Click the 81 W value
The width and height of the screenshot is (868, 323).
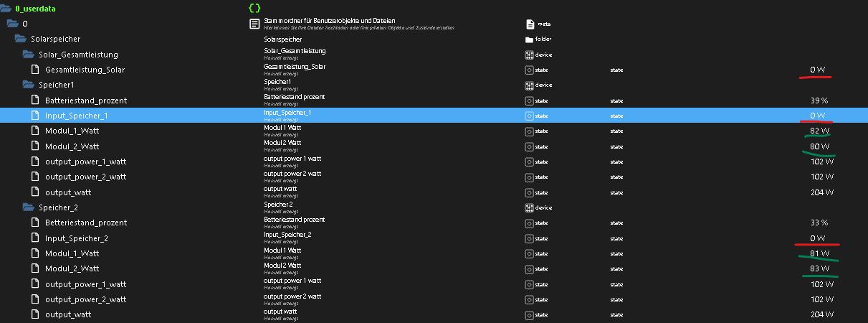pyautogui.click(x=820, y=254)
